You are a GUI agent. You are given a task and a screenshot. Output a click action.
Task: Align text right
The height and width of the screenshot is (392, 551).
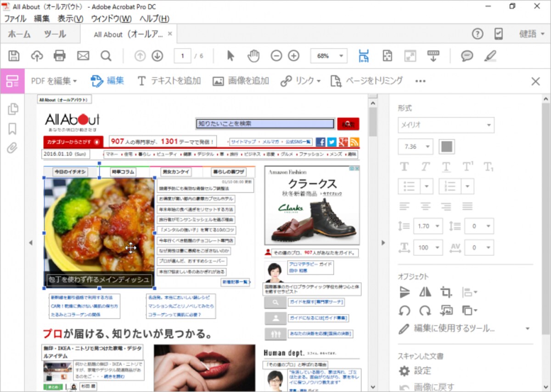point(446,207)
